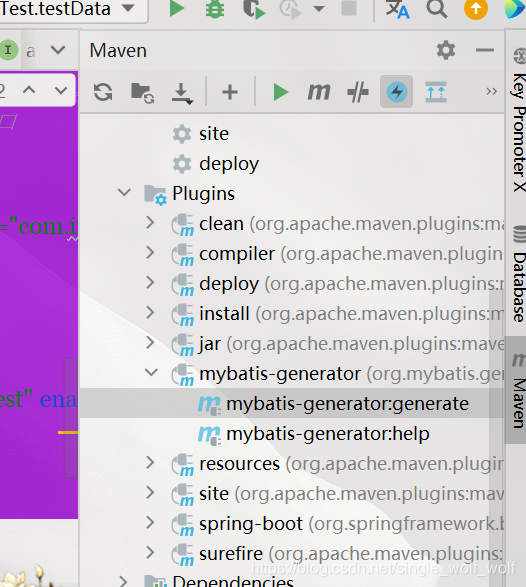Collapse the mybatis-generator plugin
This screenshot has width=526, height=587.
click(x=151, y=372)
